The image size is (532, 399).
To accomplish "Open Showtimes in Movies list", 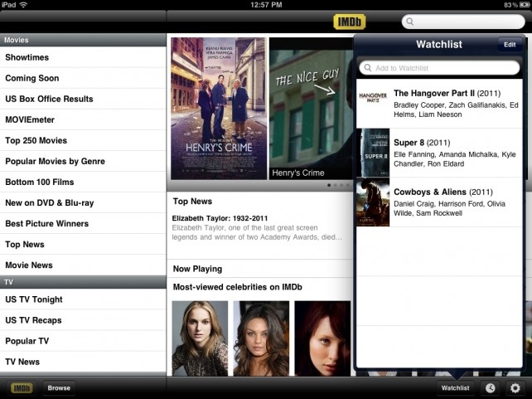I will tap(83, 57).
